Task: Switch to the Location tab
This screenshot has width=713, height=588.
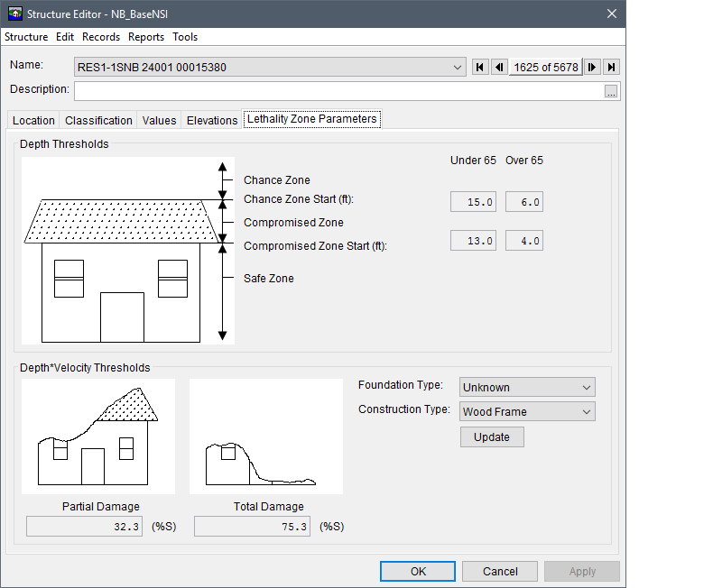Action: tap(33, 121)
